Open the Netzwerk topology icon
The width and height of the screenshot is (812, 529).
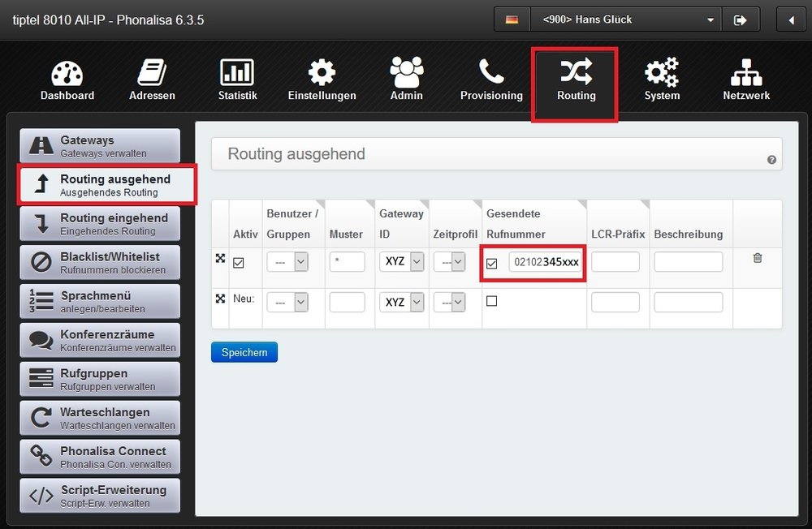(746, 74)
